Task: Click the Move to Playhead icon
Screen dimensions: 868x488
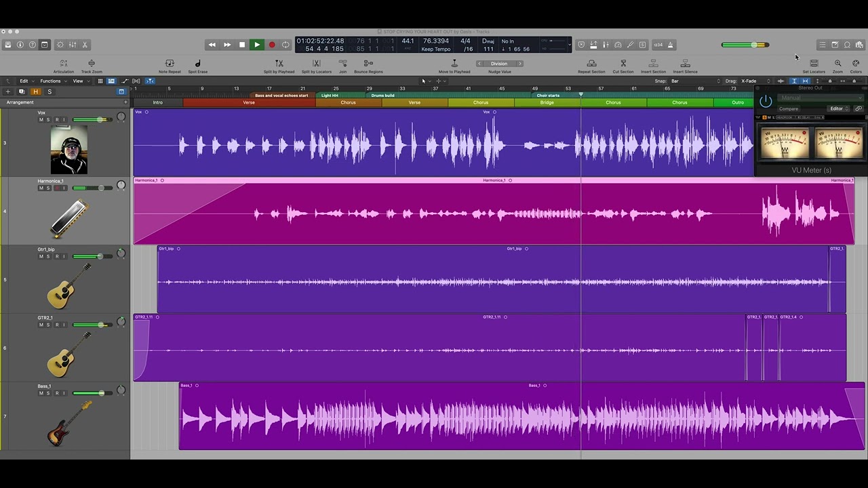Action: coord(454,63)
